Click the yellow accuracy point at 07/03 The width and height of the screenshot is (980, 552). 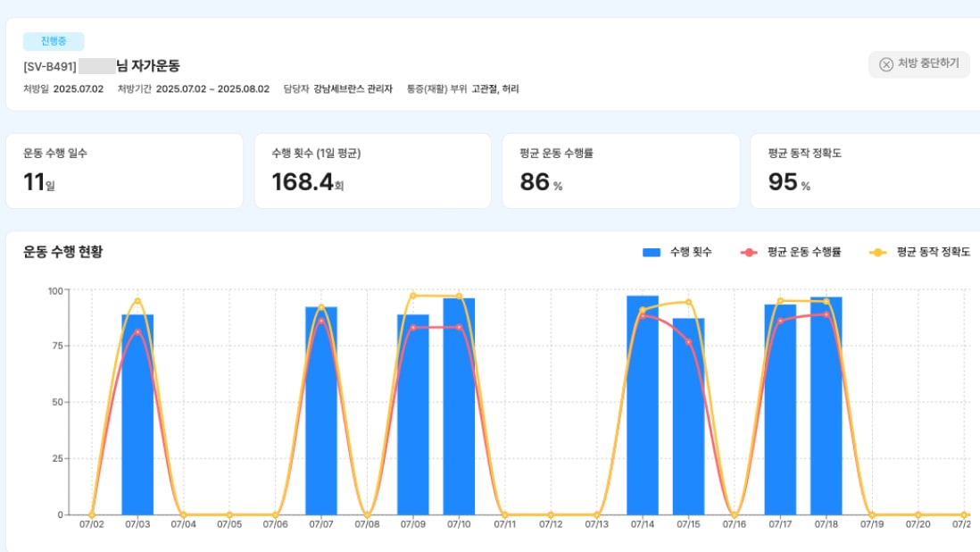[137, 301]
